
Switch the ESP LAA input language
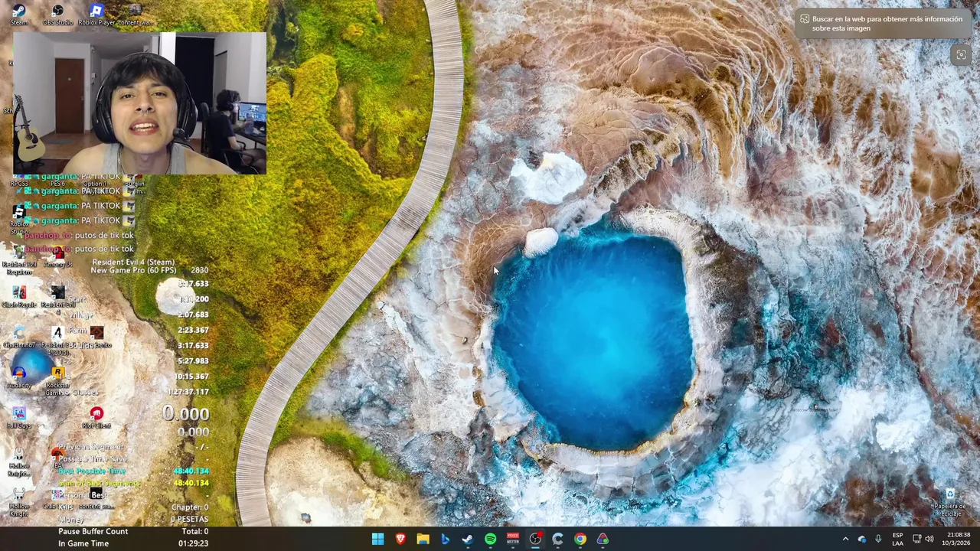(897, 539)
